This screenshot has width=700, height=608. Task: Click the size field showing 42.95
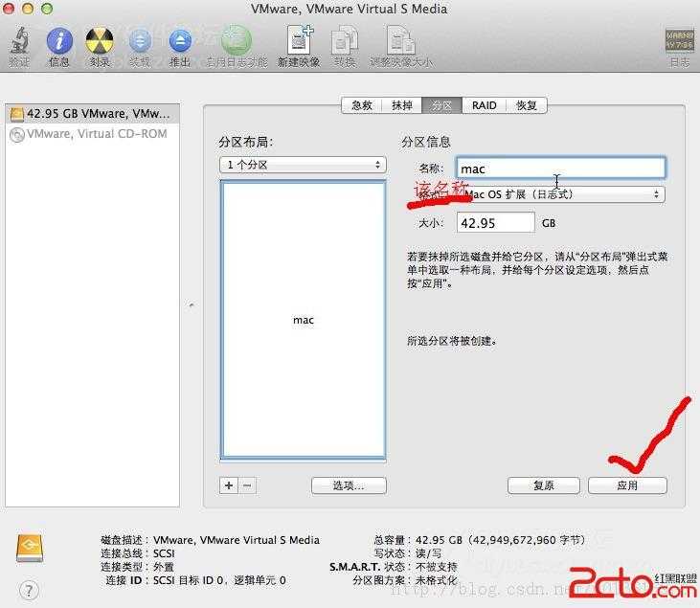495,223
